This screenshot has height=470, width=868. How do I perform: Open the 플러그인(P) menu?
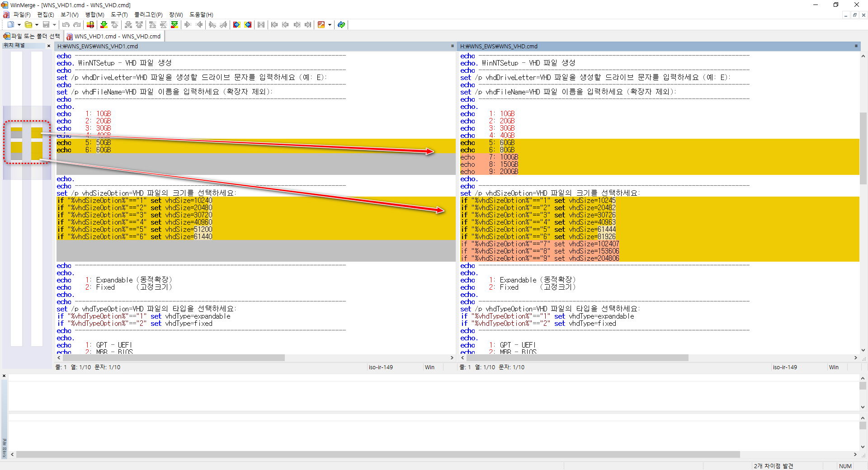(x=148, y=15)
